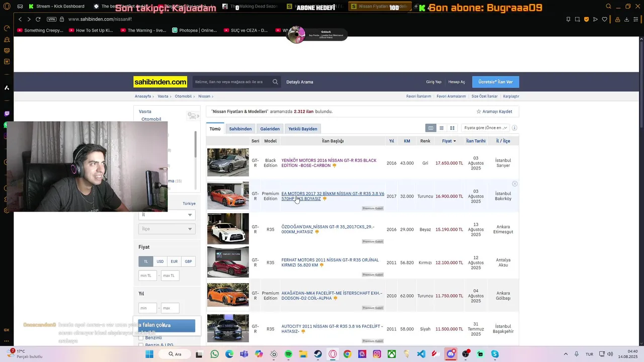
Task: Open browser downloads icon
Action: pos(627,19)
